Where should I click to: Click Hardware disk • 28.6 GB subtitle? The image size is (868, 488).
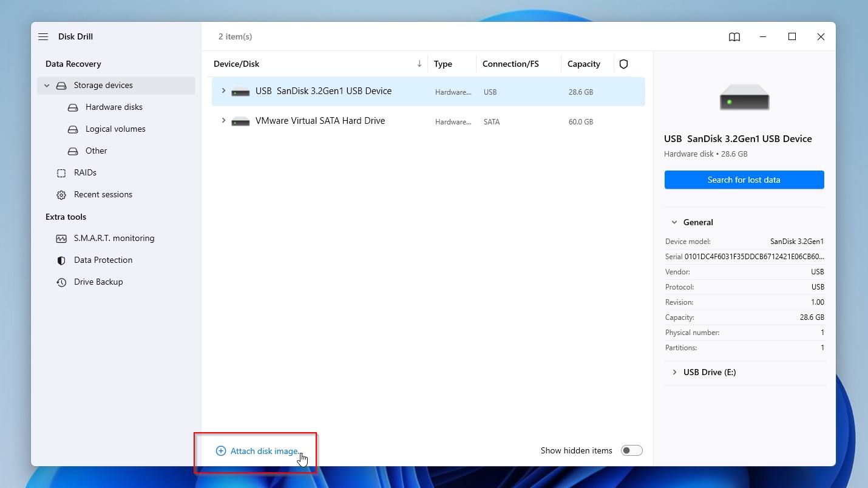click(706, 154)
